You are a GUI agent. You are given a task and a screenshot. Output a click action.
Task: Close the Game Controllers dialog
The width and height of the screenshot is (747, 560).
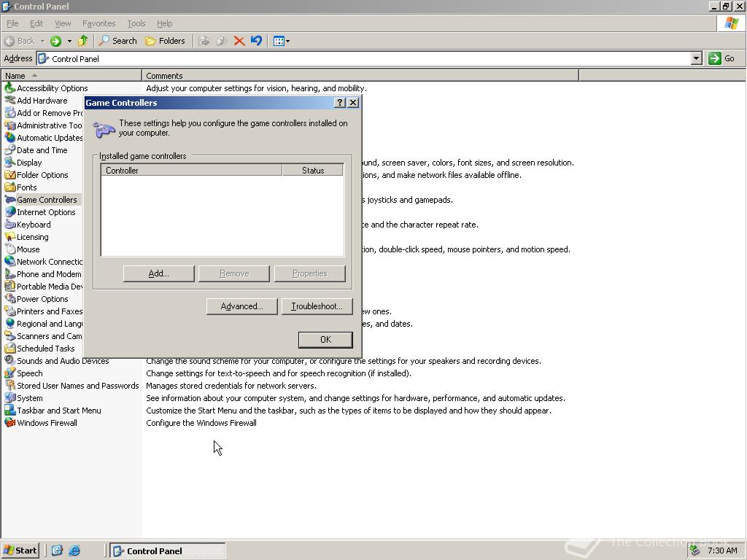click(353, 102)
